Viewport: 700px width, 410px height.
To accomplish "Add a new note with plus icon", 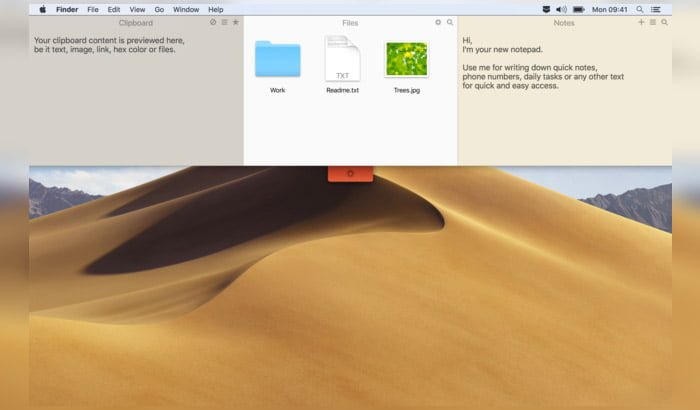I will tap(641, 22).
